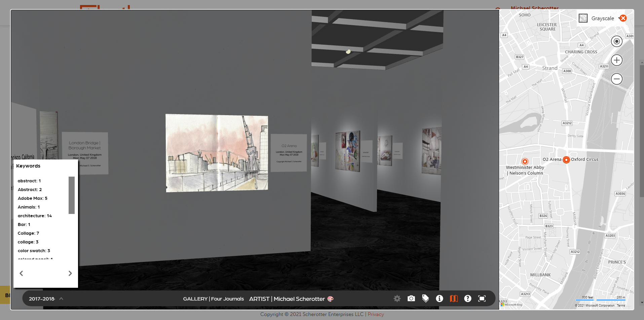The width and height of the screenshot is (644, 320).
Task: Select the Westminster Abby map pin
Action: click(525, 162)
